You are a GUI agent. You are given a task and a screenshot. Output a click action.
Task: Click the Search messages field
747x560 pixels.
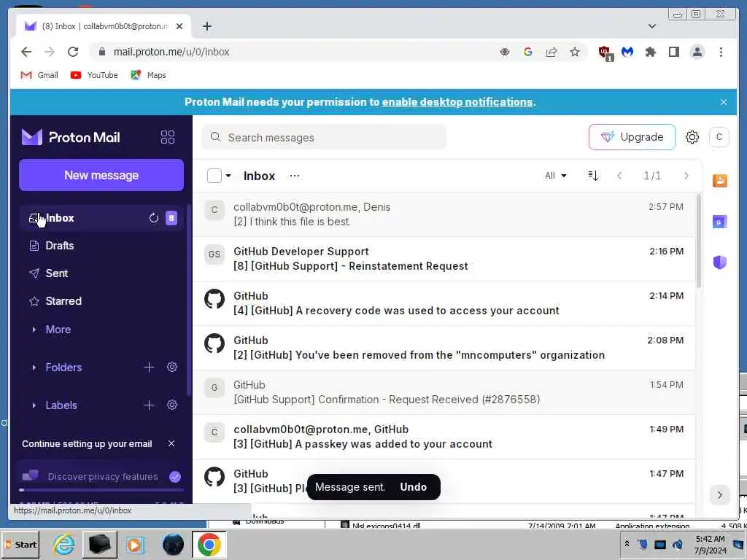[x=324, y=137]
